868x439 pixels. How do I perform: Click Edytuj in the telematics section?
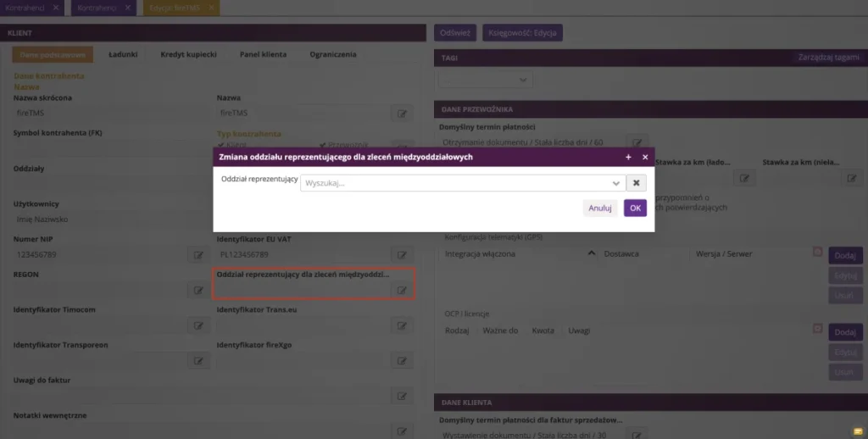(845, 275)
